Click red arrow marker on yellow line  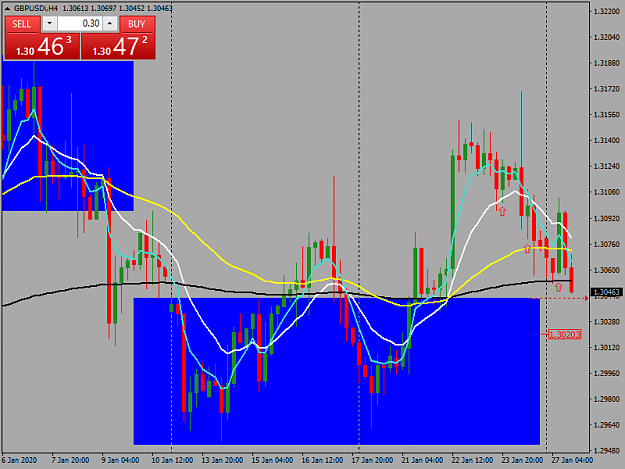click(x=527, y=249)
